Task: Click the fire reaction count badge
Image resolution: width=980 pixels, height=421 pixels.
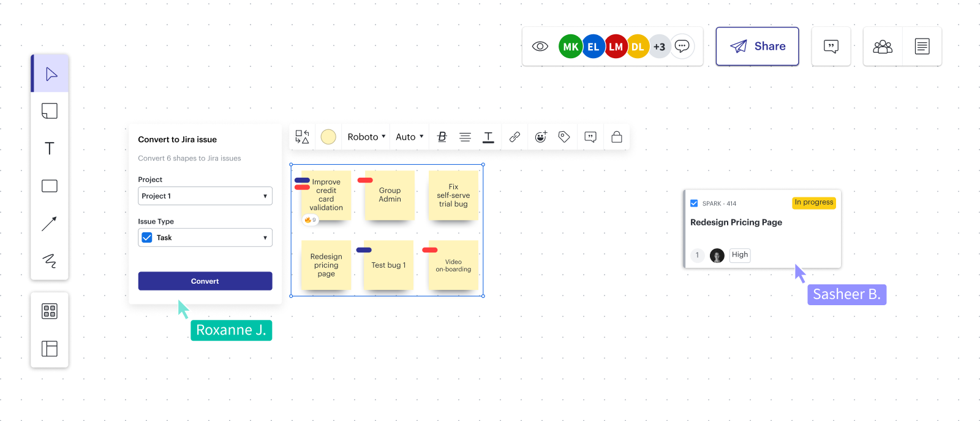Action: pos(311,220)
